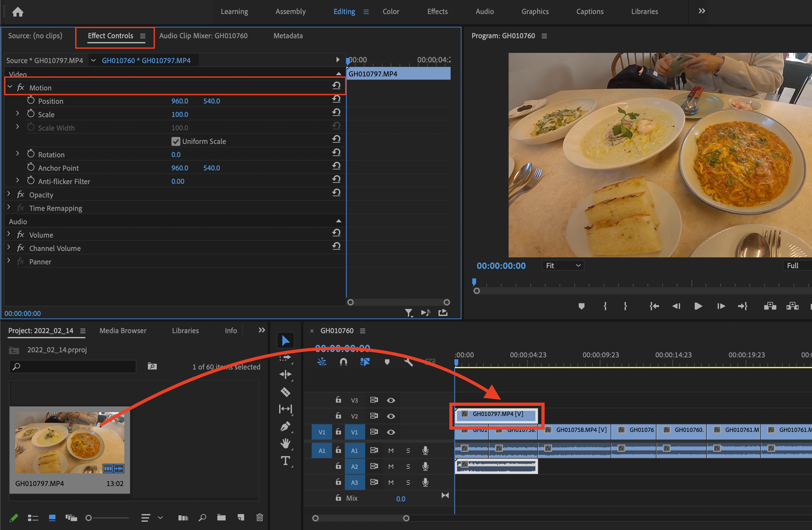812x530 pixels.
Task: Open the Media Browser tab
Action: (x=123, y=331)
